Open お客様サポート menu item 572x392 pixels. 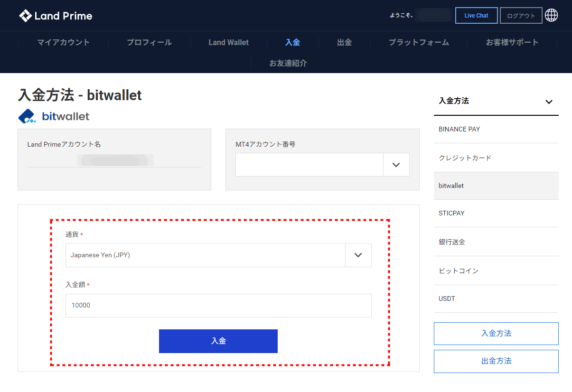(512, 42)
